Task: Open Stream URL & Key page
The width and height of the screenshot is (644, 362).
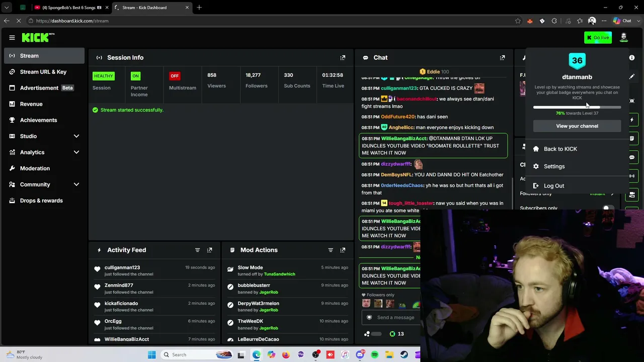Action: [x=44, y=72]
